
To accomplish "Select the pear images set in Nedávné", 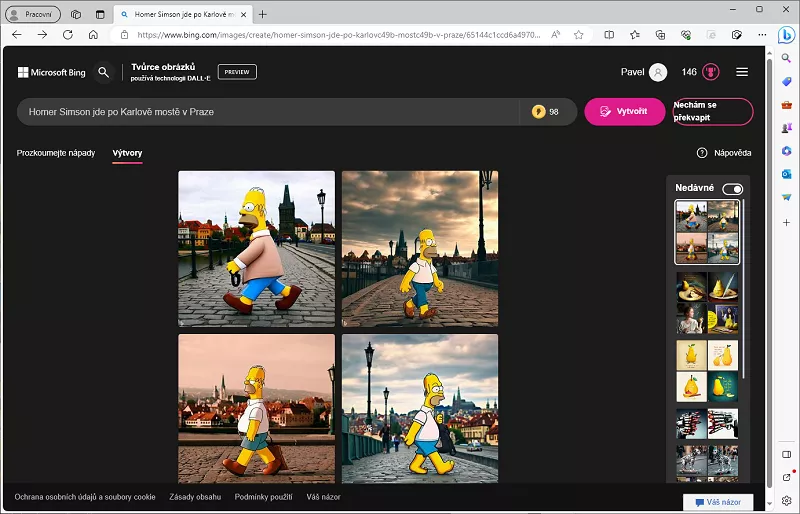I will [x=707, y=370].
